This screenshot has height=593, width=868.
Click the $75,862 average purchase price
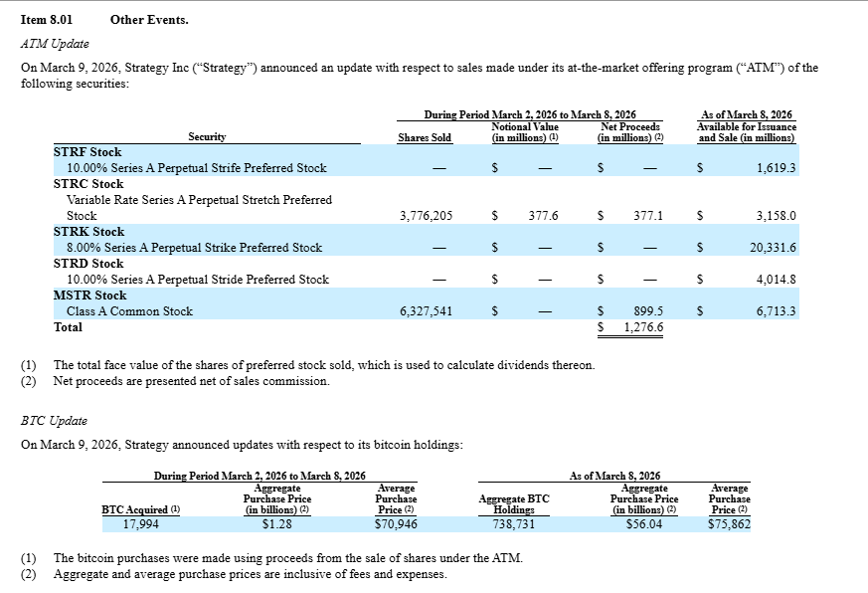pos(729,524)
